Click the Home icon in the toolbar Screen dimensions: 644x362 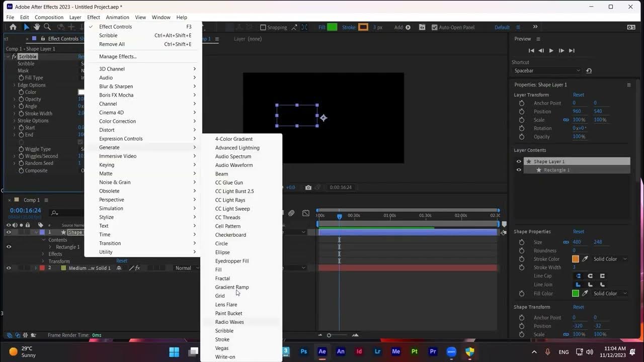(x=13, y=27)
